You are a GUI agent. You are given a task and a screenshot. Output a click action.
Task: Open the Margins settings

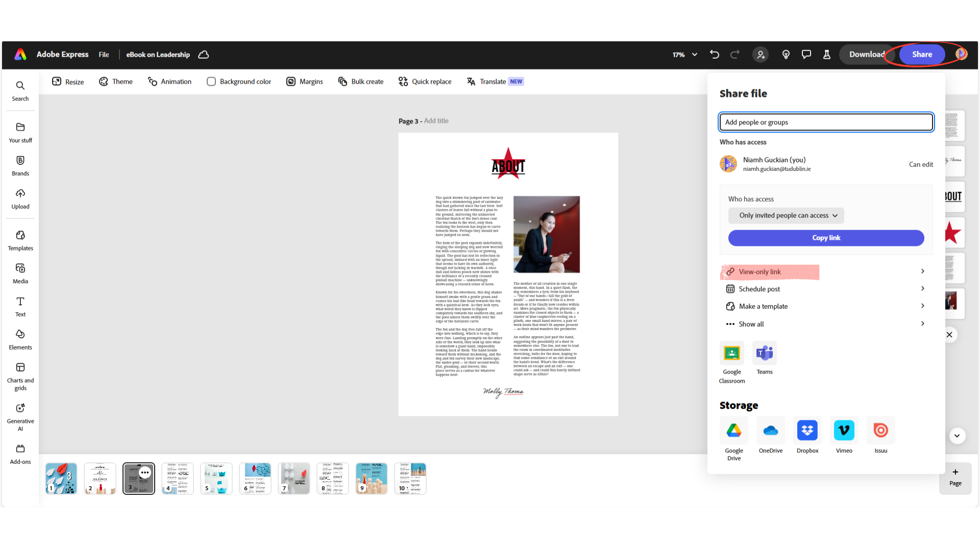point(304,82)
